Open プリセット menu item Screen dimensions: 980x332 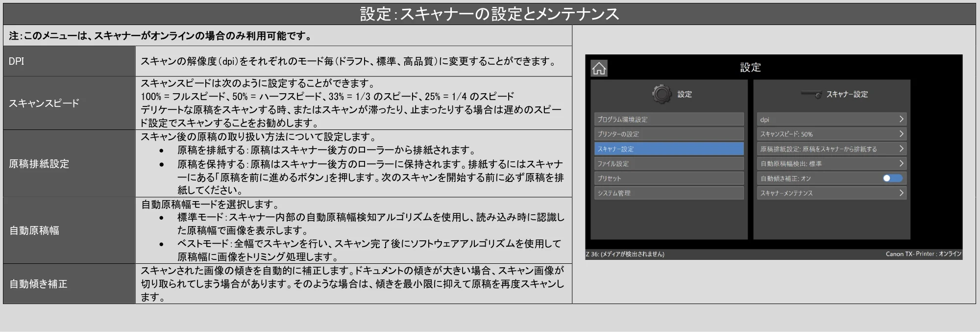pyautogui.click(x=669, y=178)
